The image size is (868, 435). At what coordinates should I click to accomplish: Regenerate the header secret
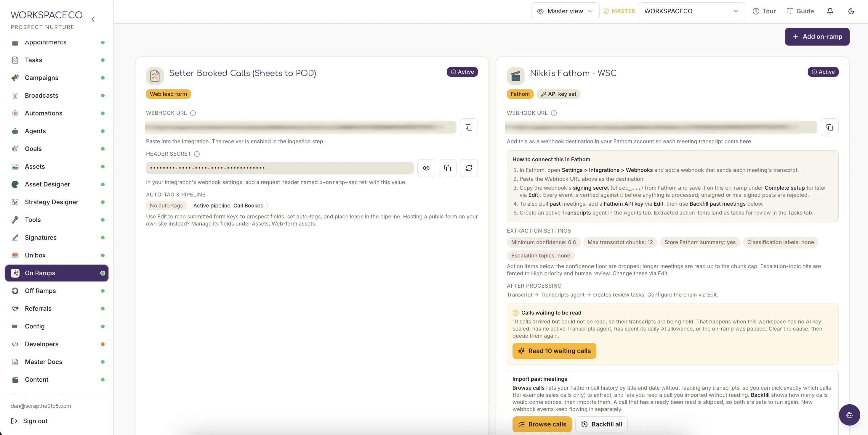(469, 168)
